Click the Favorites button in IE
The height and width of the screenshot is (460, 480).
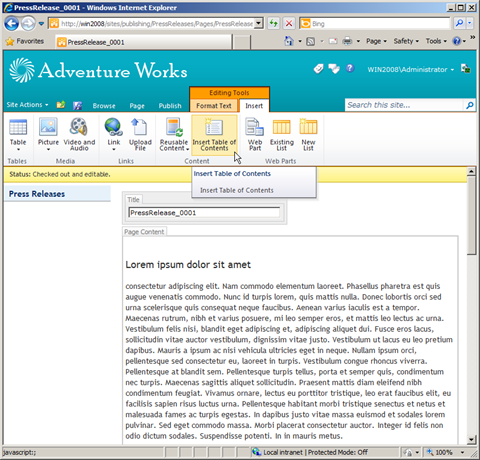[25, 41]
